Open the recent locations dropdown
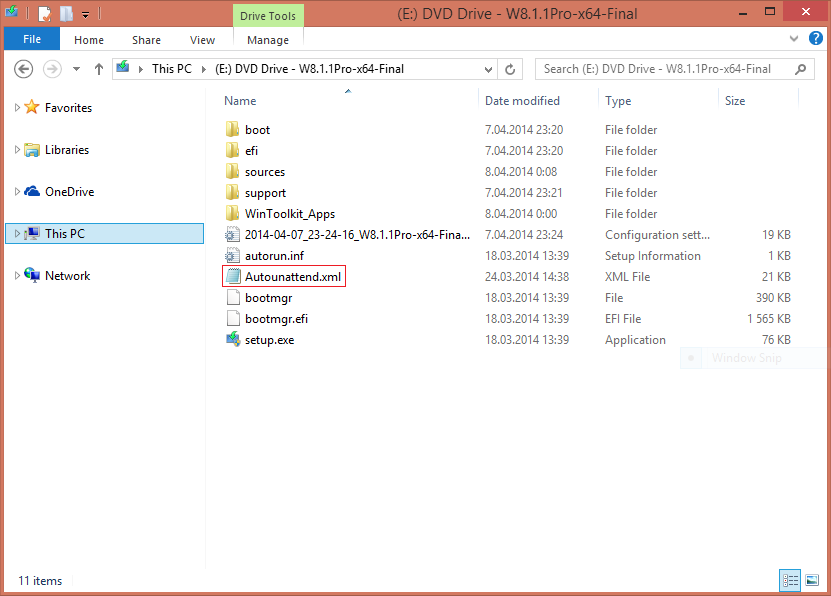The image size is (831, 596). pos(76,69)
